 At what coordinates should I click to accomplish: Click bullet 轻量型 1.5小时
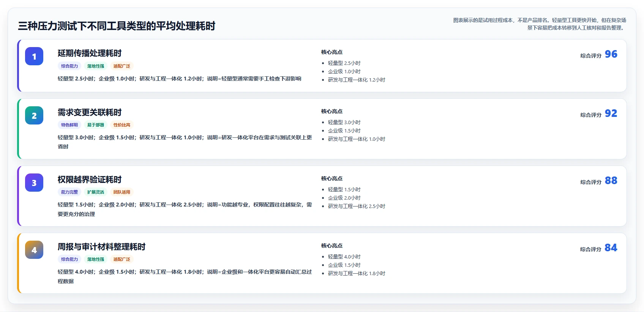pos(344,189)
